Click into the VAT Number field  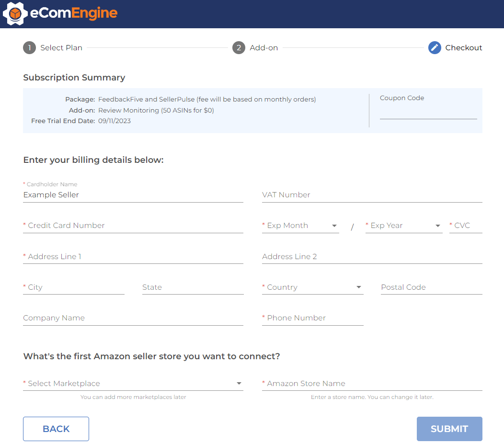pyautogui.click(x=372, y=195)
